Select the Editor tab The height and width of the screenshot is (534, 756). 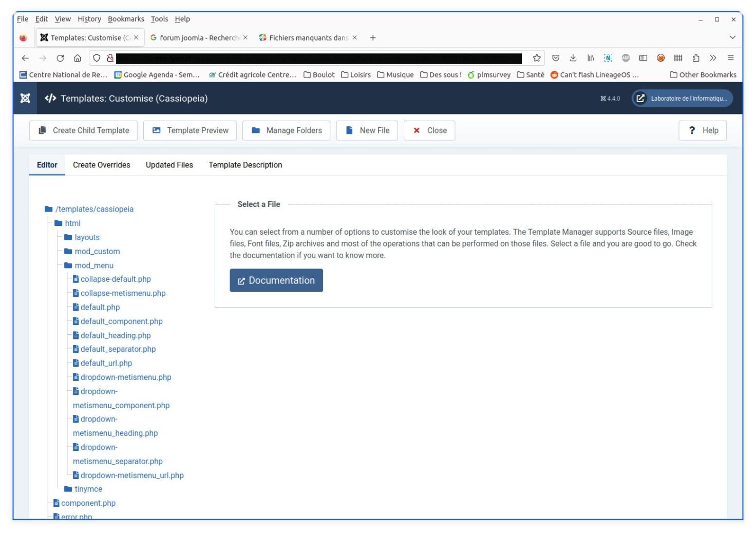tap(47, 165)
